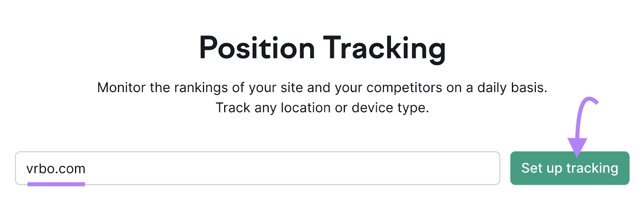This screenshot has width=644, height=222.
Task: Click the 'Monitor the rankings' description line
Action: 322,88
